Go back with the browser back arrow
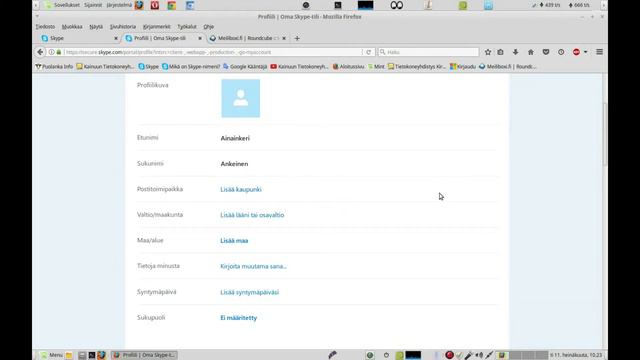 coord(40,52)
